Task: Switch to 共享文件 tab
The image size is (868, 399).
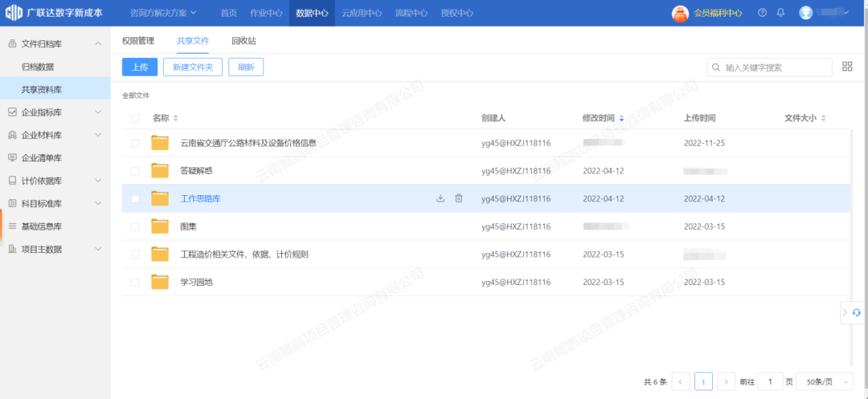Action: pyautogui.click(x=193, y=41)
